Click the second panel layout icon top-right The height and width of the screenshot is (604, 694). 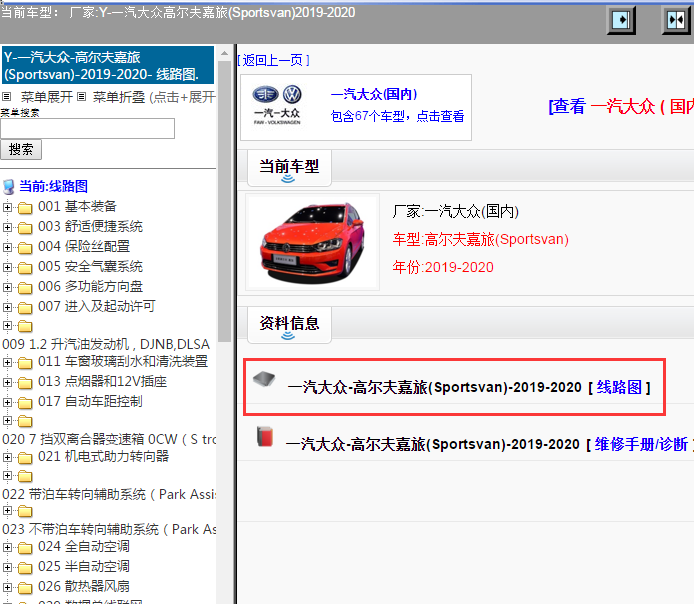tap(675, 20)
